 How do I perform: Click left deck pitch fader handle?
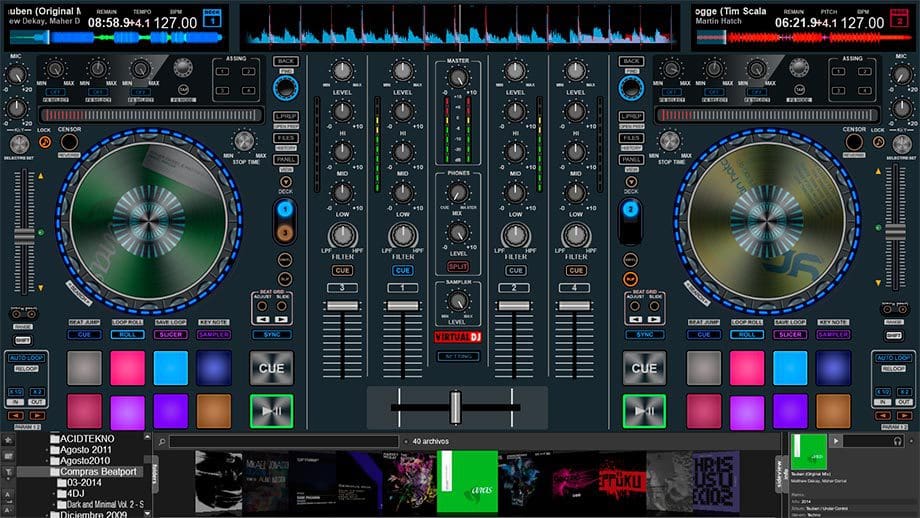(x=24, y=236)
